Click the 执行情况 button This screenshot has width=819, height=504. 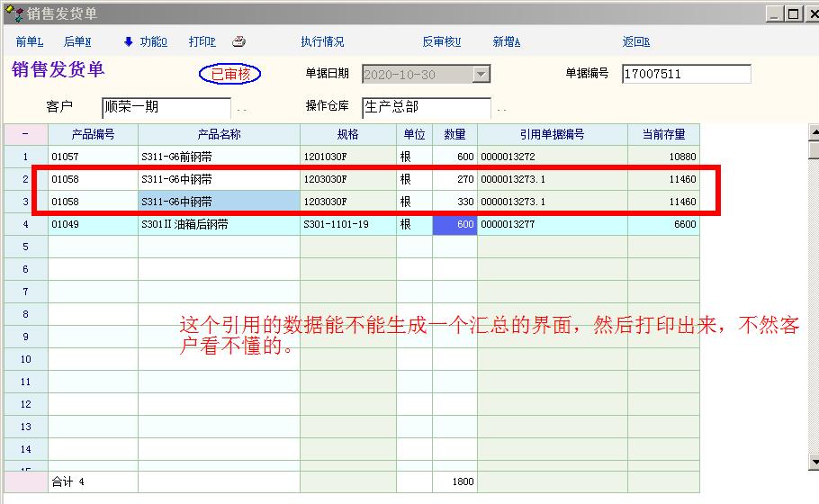322,42
